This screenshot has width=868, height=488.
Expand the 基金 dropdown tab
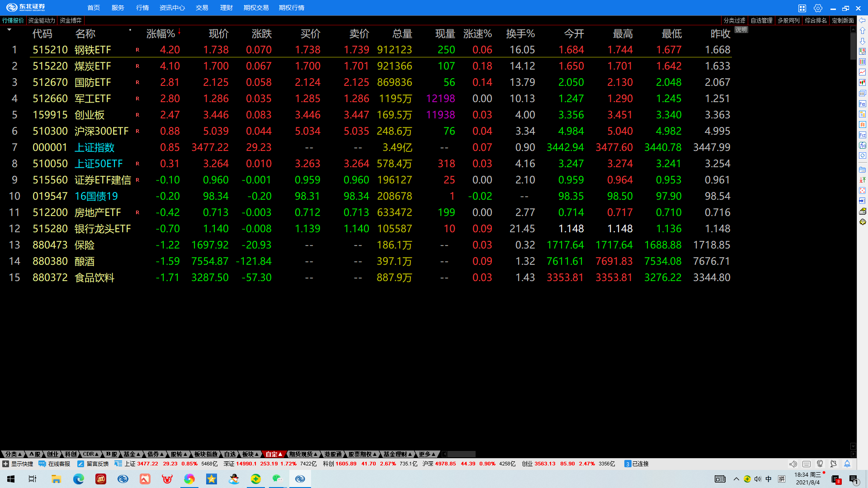132,454
